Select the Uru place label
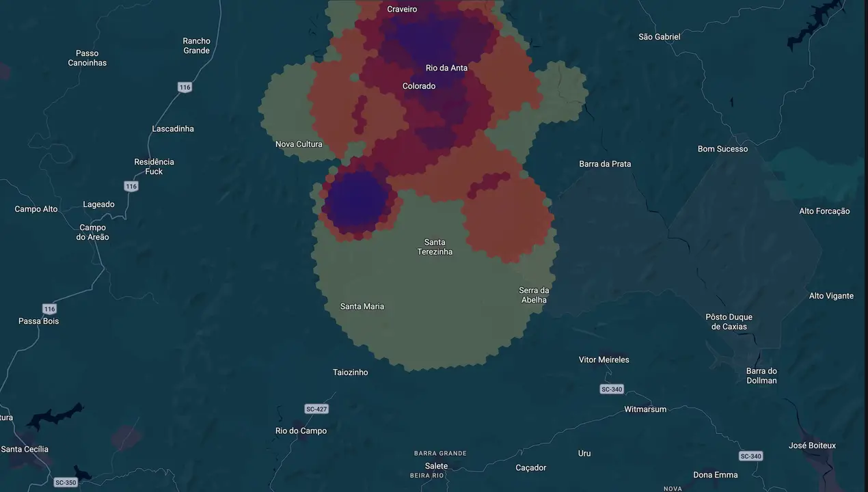868x492 pixels. (584, 454)
